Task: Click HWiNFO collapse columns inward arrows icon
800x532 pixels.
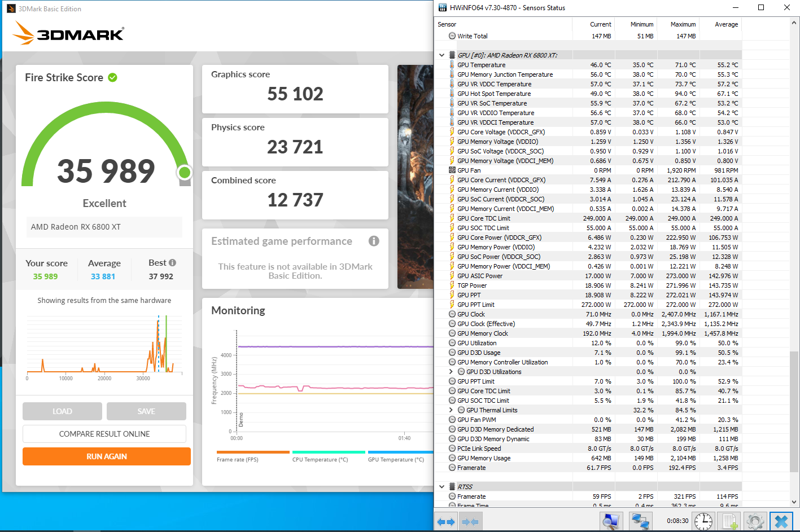Action: click(x=470, y=522)
